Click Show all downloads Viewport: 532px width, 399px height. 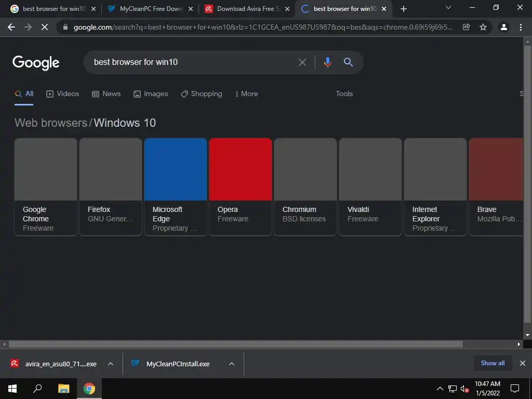(x=493, y=363)
